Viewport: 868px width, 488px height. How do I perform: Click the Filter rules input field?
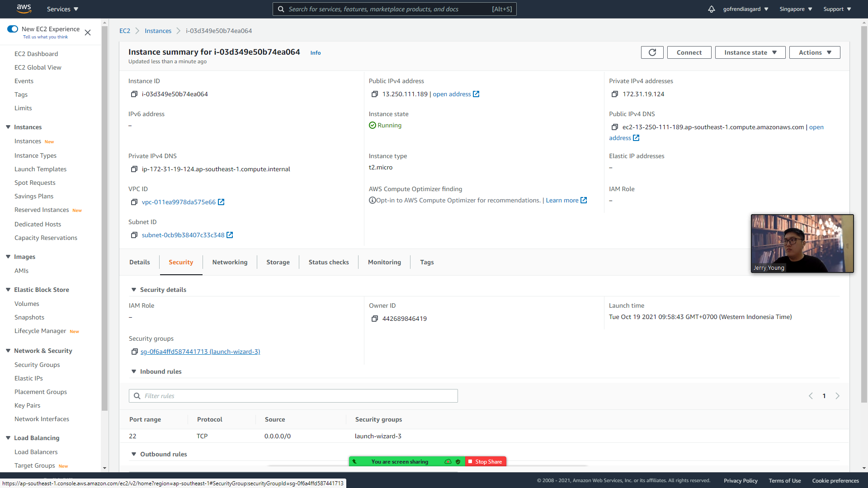(298, 396)
